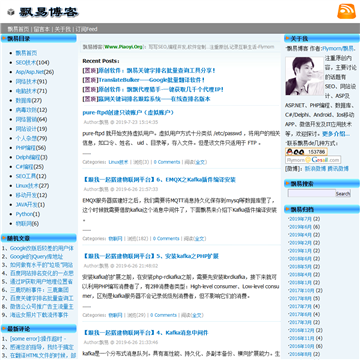
Task: Open the Linux技术 category in the sidebar
Action: click(x=27, y=186)
